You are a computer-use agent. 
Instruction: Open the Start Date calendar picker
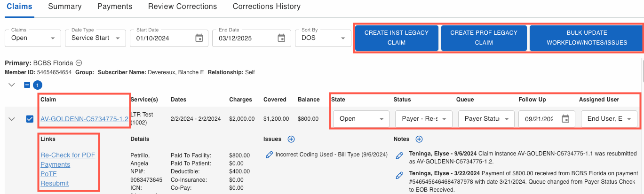tap(199, 38)
